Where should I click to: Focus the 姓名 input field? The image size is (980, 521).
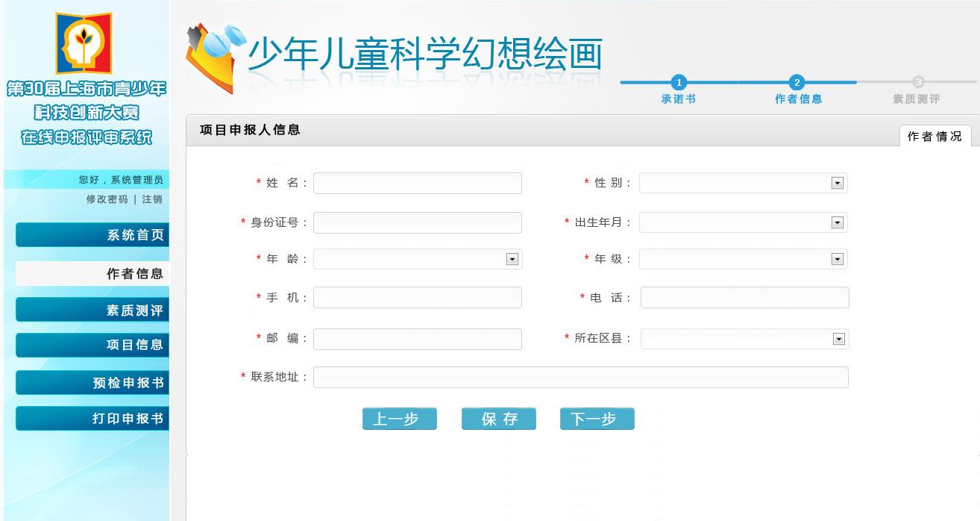[x=417, y=184]
